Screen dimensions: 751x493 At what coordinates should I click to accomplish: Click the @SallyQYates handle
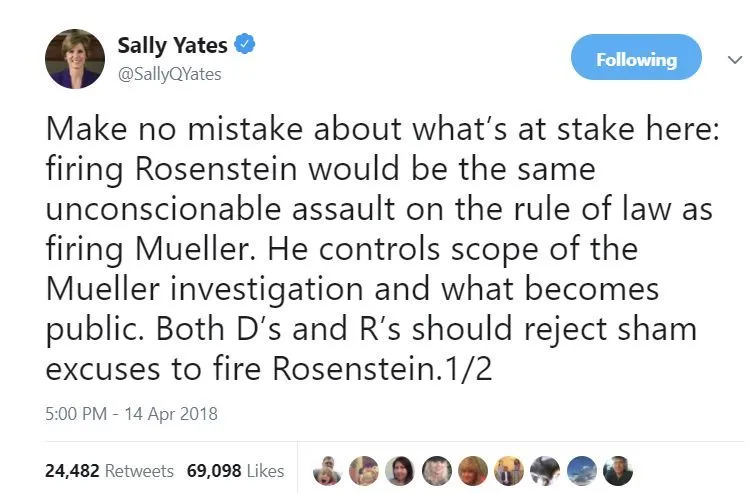tap(169, 74)
